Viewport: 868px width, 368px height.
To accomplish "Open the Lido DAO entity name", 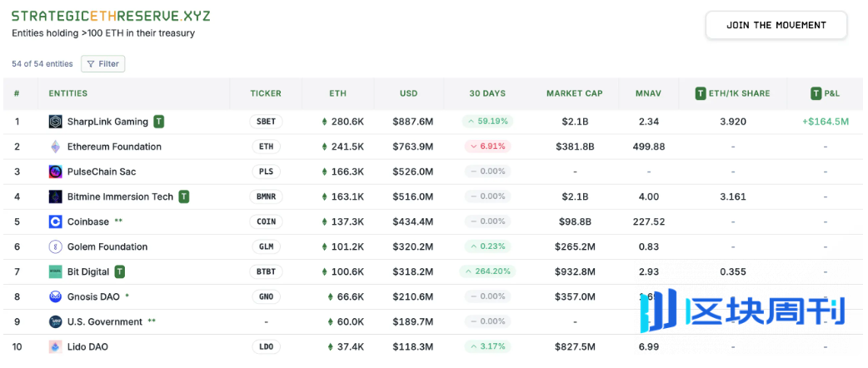I will (x=87, y=347).
